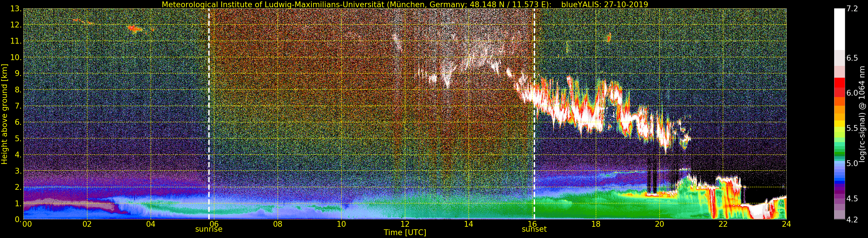This screenshot has height=238, width=868.
Task: Select time axis tick label 20
Action: click(659, 224)
